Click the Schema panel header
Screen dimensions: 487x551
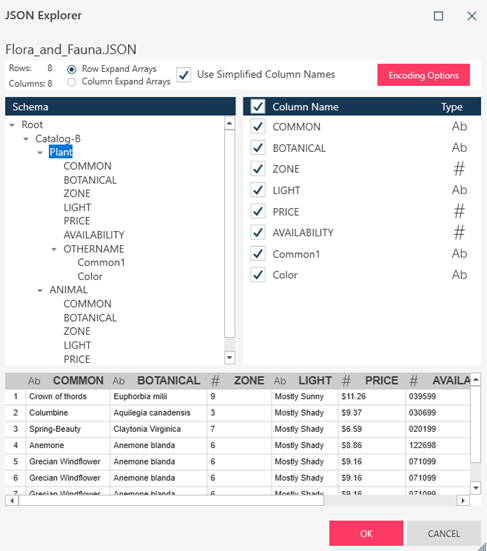click(120, 106)
